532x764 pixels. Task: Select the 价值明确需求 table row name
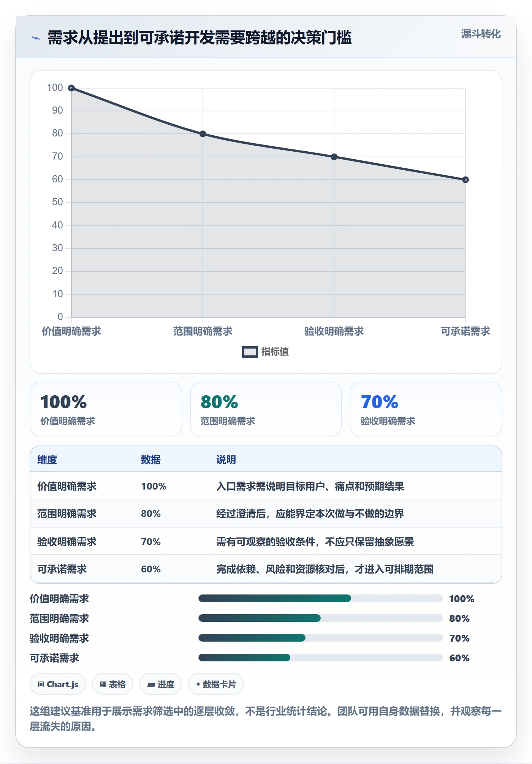point(67,486)
